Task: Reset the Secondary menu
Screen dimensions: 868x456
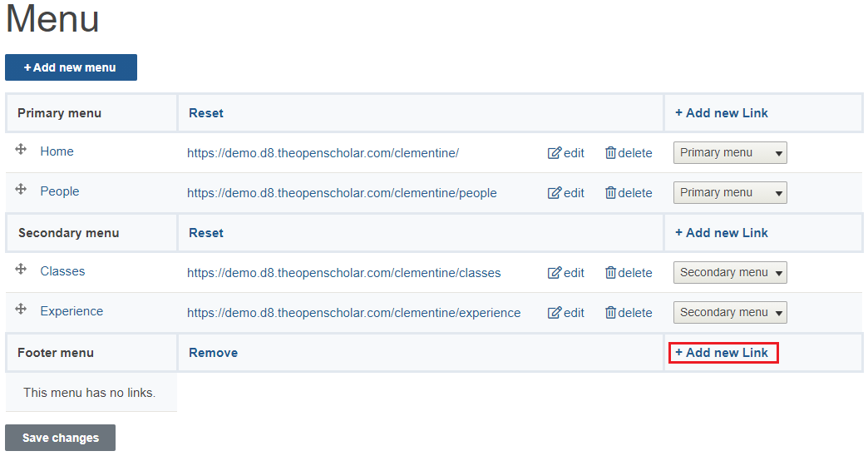Action: 206,233
